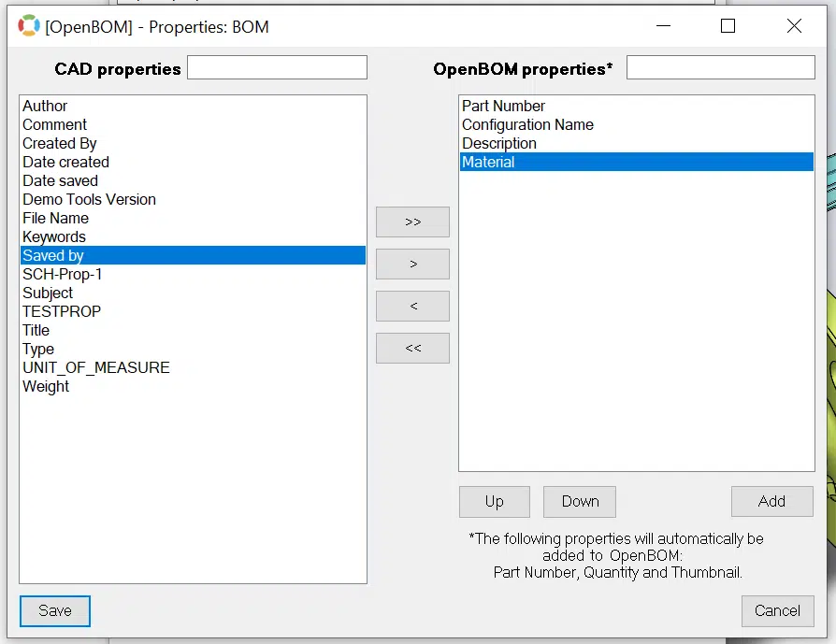Screen dimensions: 836x644
Task: Select the highlighted Saved by property
Action: click(193, 255)
